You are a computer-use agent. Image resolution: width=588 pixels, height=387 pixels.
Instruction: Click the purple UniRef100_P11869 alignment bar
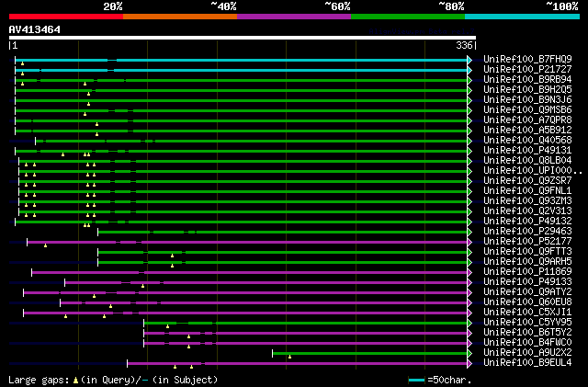pyautogui.click(x=276, y=271)
